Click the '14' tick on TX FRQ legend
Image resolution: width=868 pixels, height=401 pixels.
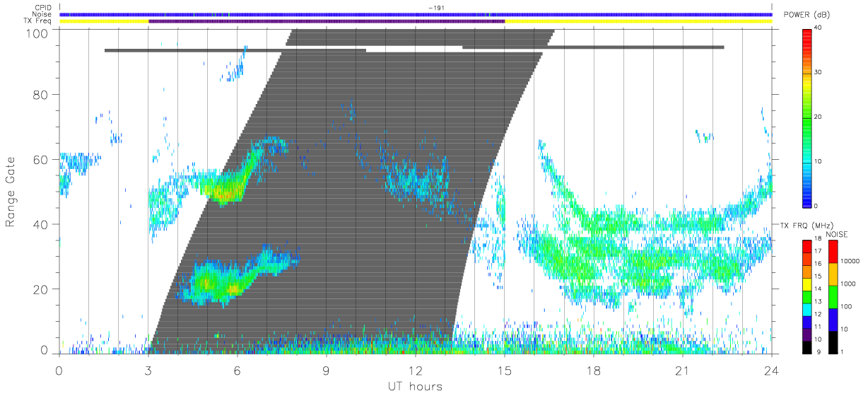(x=819, y=289)
